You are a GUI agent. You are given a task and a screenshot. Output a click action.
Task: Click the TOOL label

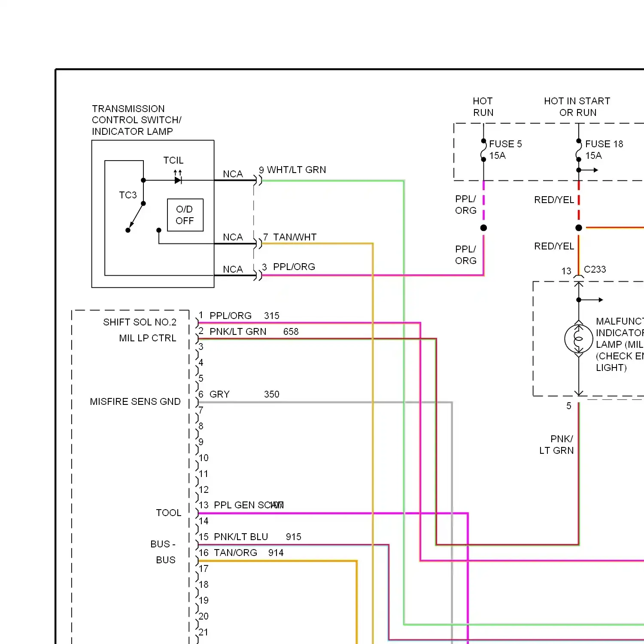[169, 513]
